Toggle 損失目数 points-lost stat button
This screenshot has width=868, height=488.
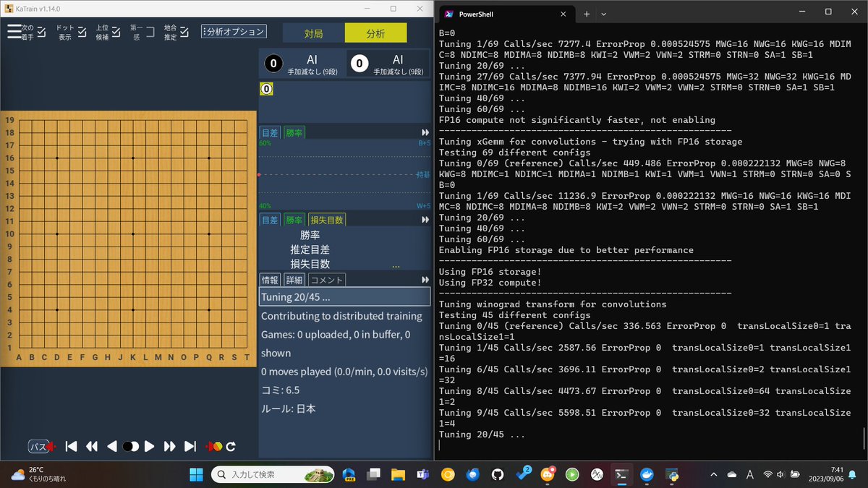point(326,220)
